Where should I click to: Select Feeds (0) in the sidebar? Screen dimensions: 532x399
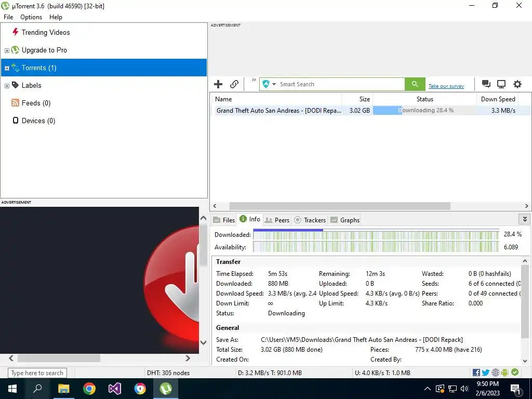(36, 103)
